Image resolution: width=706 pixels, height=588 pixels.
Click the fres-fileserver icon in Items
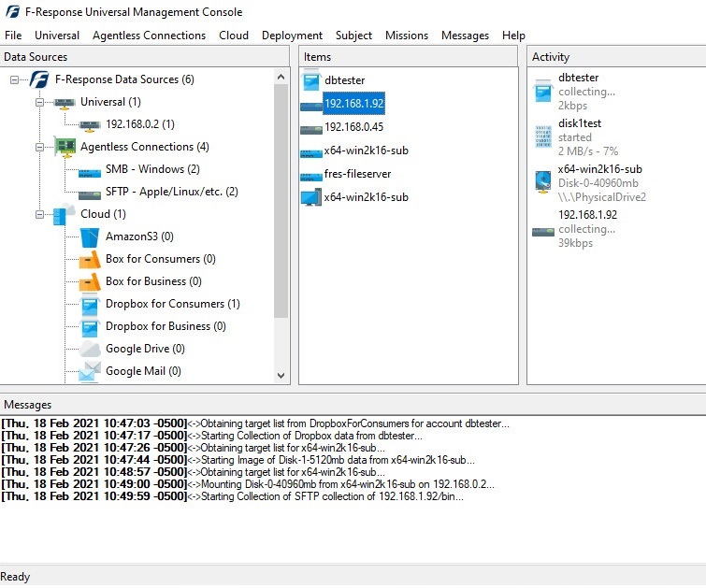[x=311, y=177]
